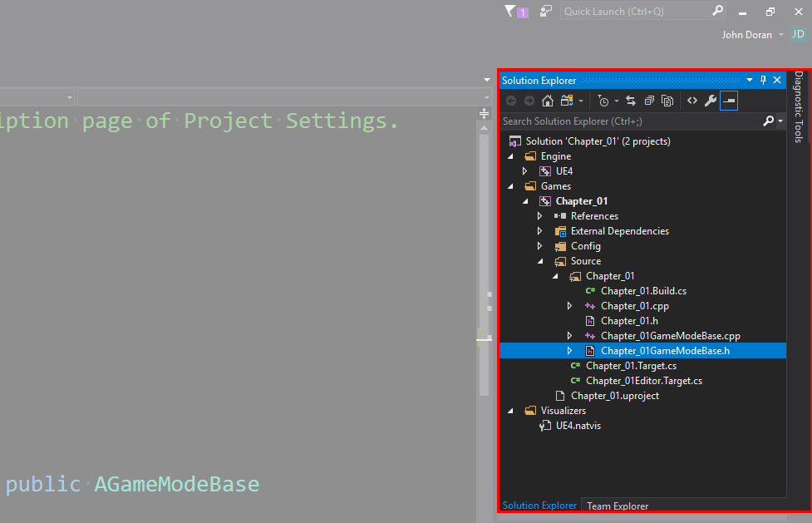812x523 pixels.
Task: Expand the Config folder
Action: [540, 246]
